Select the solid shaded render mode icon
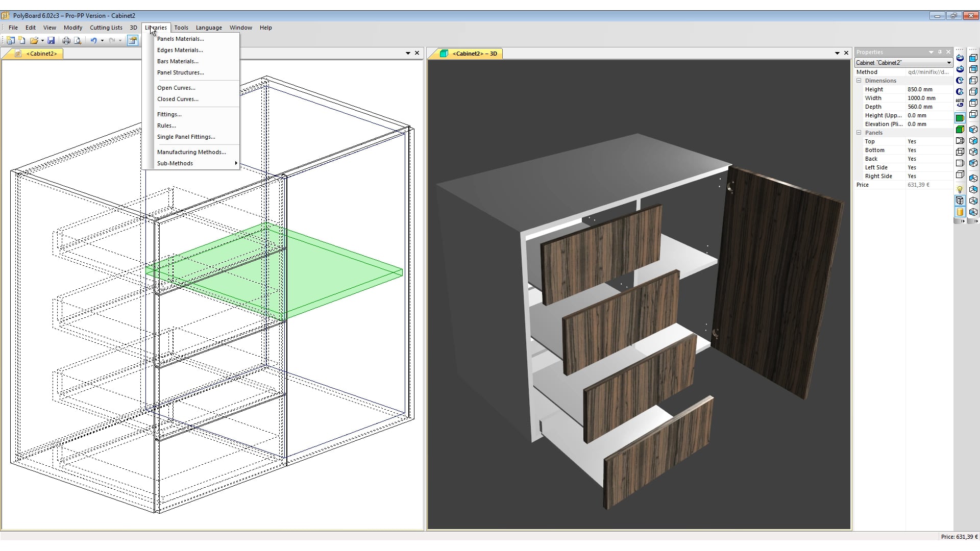Screen dimensions: 980x551 (960, 117)
